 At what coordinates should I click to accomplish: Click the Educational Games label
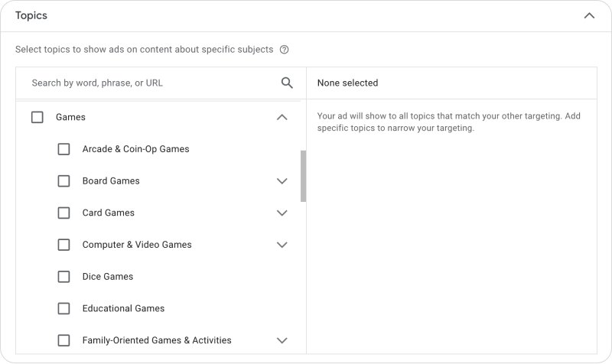[123, 309]
